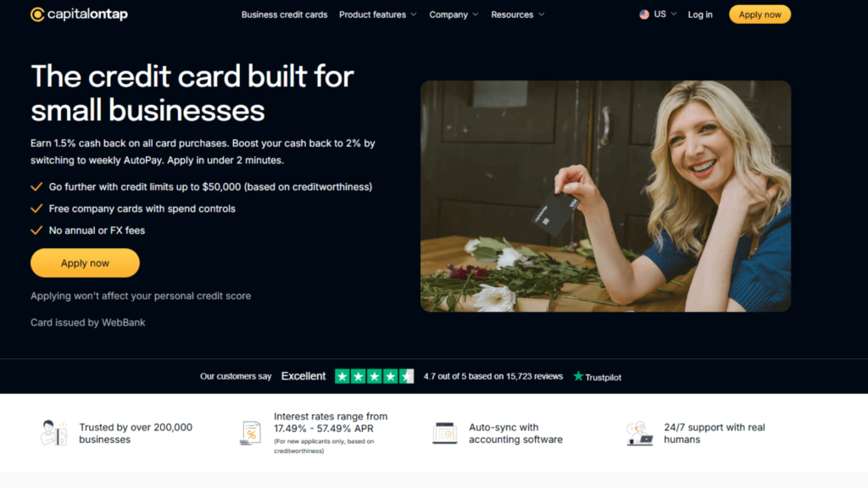Image resolution: width=868 pixels, height=488 pixels.
Task: Open the Log in link
Action: [x=700, y=15]
